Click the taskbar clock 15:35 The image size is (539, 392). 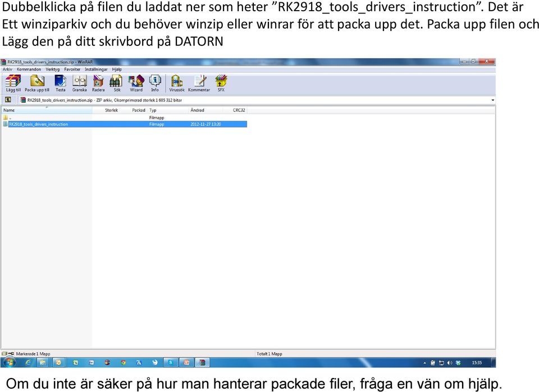pos(477,363)
